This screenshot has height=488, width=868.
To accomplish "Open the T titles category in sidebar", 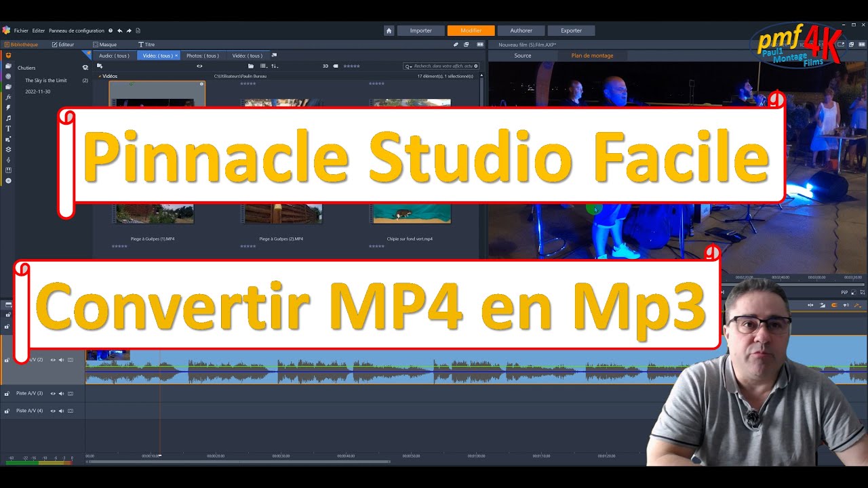I will click(8, 128).
